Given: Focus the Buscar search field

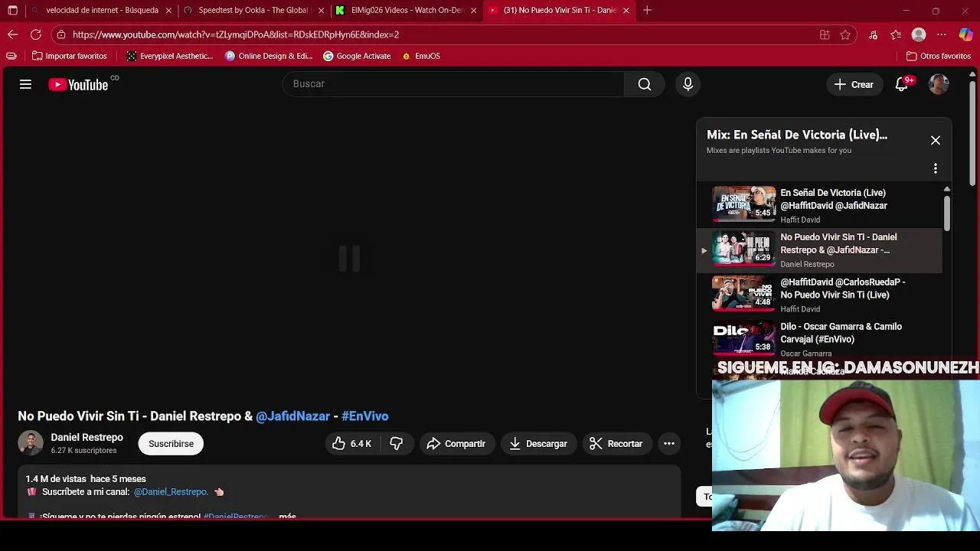Looking at the screenshot, I should tap(453, 84).
